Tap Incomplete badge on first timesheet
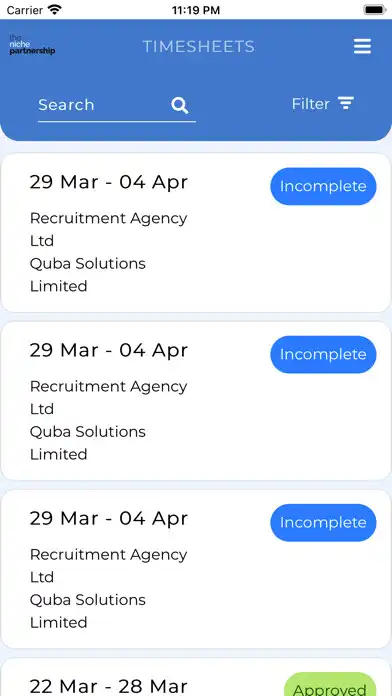The image size is (392, 696). click(x=323, y=186)
